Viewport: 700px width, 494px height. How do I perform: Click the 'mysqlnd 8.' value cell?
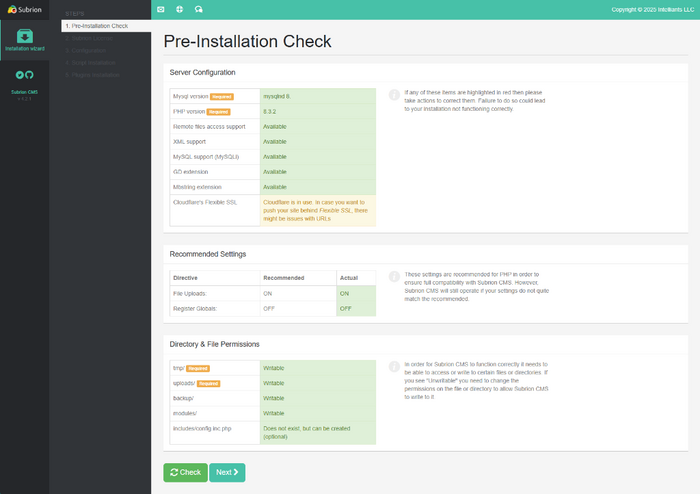click(x=318, y=96)
